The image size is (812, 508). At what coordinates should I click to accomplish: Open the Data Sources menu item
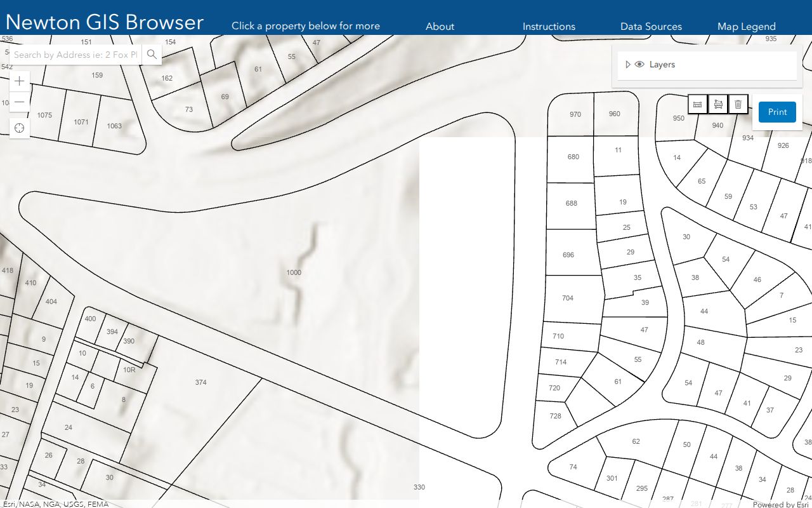coord(651,27)
